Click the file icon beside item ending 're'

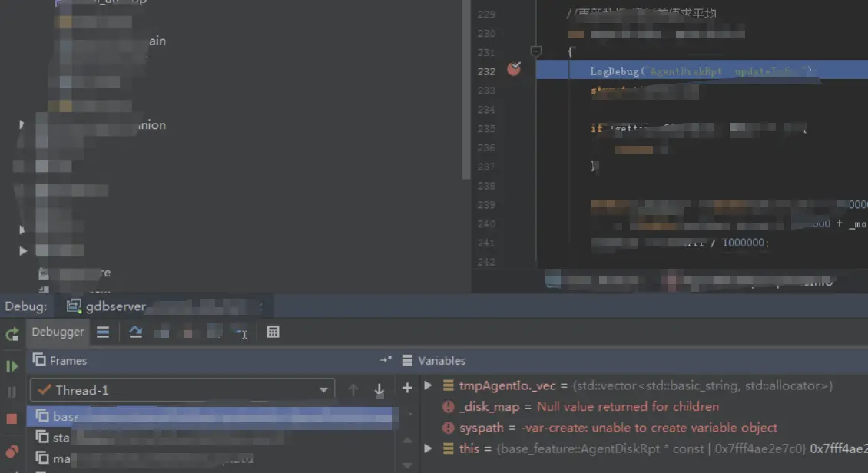[x=44, y=273]
